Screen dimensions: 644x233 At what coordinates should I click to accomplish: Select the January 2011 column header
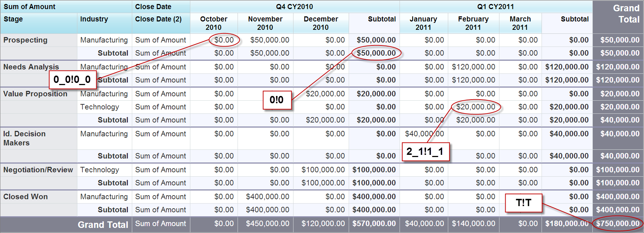pyautogui.click(x=423, y=23)
